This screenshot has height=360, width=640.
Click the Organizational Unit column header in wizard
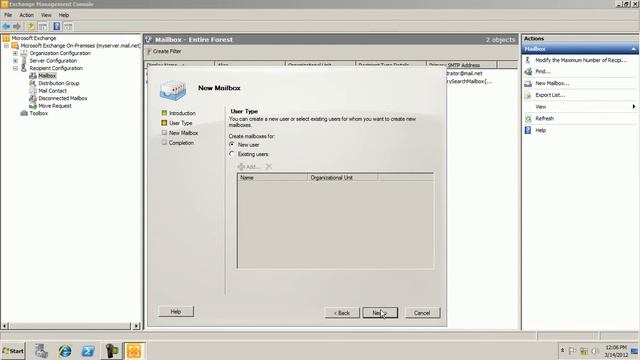(x=342, y=178)
